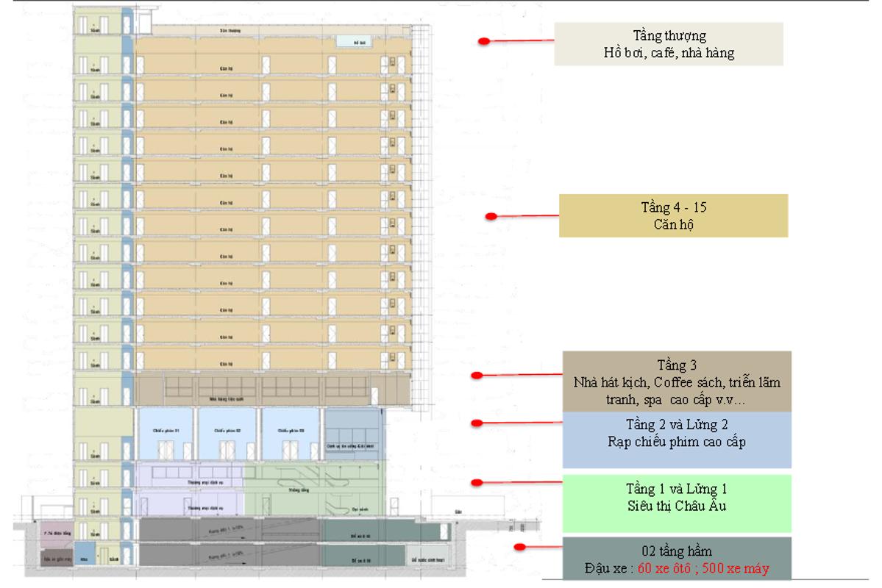Click the Tầng 3 Nhà hát kịch legend box
This screenshot has height=588, width=882.
coord(676,381)
